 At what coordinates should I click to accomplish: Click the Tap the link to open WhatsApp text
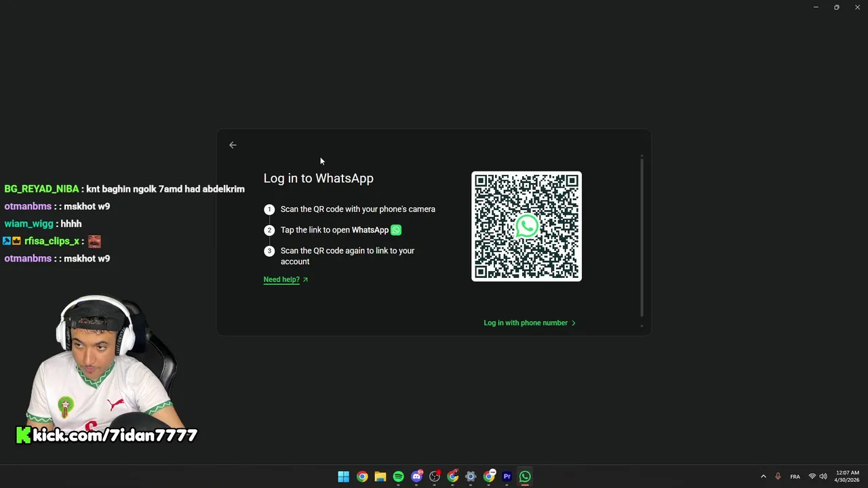[334, 230]
